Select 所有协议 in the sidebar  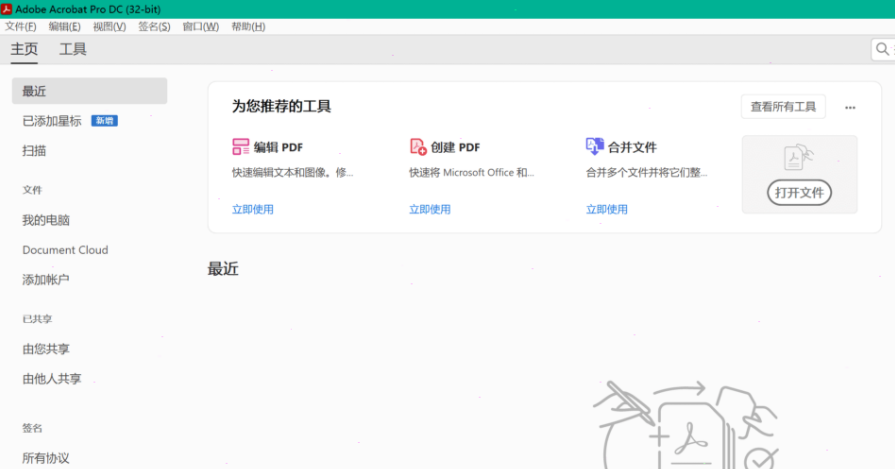46,458
